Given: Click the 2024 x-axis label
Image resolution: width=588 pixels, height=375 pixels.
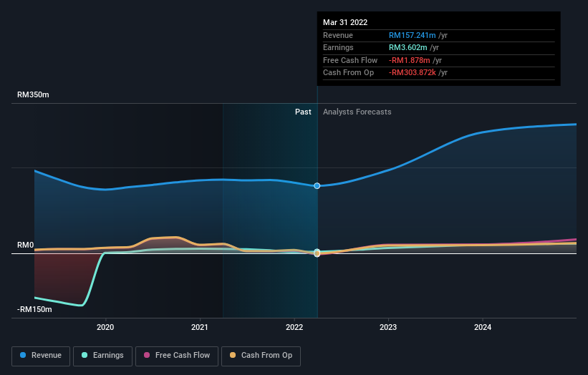Looking at the screenshot, I should tap(483, 327).
